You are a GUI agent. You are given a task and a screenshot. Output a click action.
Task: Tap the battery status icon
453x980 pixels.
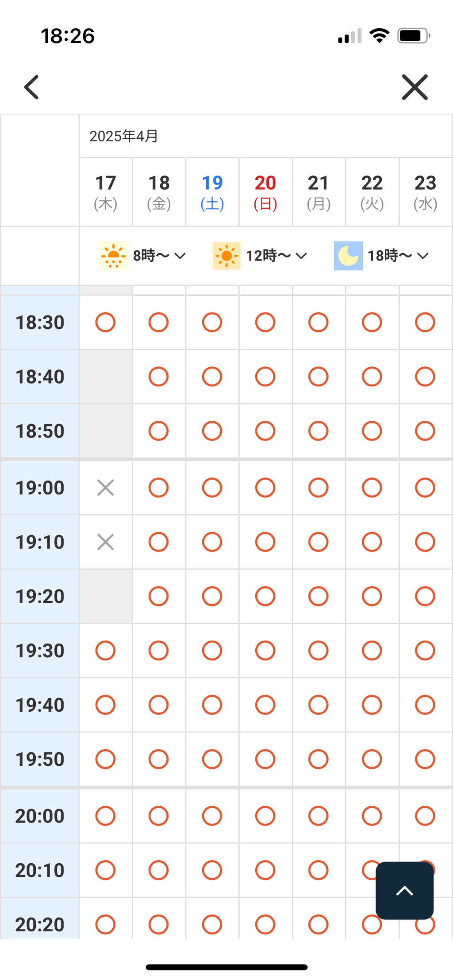[x=413, y=36]
